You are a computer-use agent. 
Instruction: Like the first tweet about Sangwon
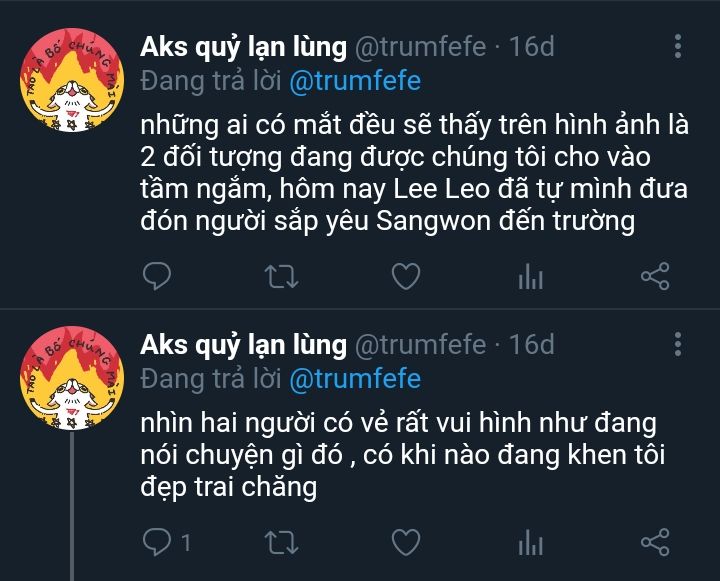point(406,276)
